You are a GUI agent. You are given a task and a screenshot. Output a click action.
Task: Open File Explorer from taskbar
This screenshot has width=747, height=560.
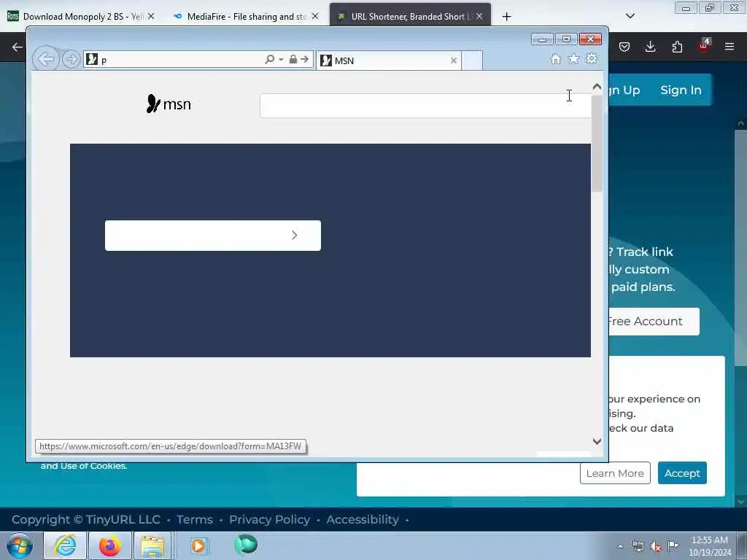[152, 545]
